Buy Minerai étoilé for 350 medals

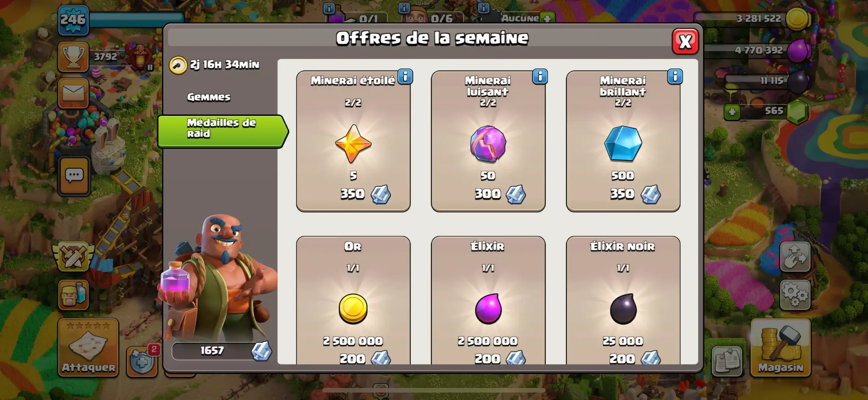(353, 141)
